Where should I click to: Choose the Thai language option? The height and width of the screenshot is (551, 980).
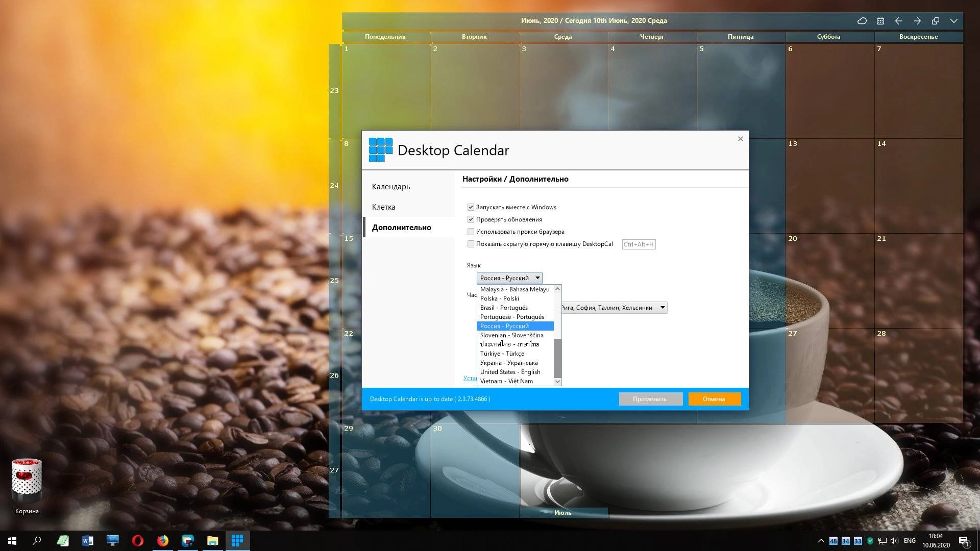point(515,344)
